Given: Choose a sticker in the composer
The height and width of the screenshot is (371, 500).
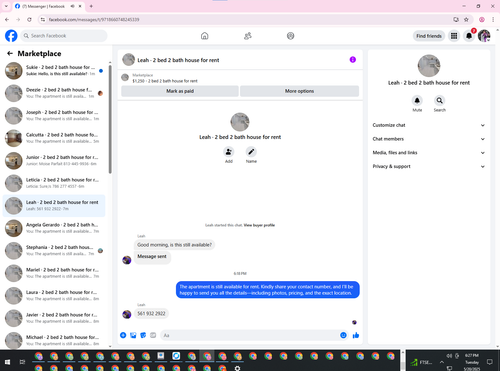Looking at the screenshot, I should 143,335.
